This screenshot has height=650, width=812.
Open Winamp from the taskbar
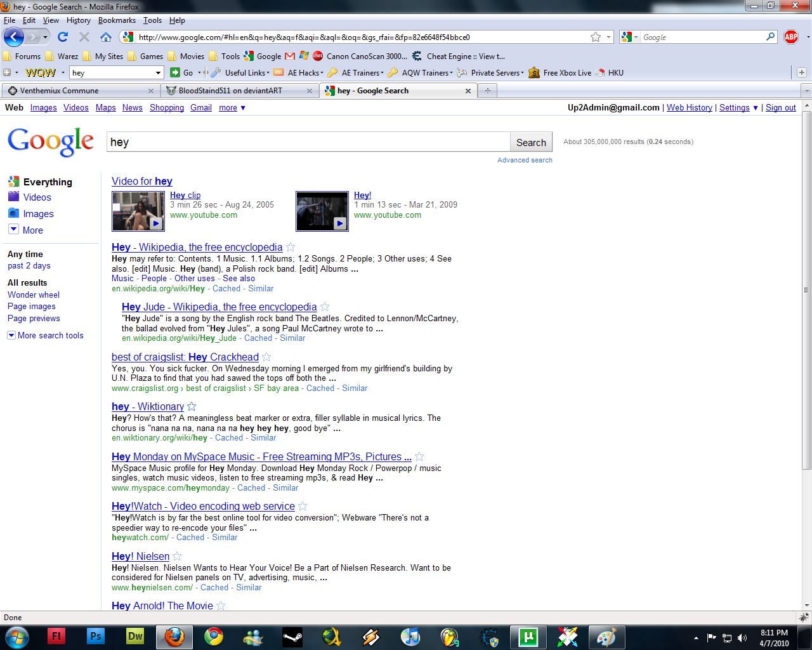point(371,637)
